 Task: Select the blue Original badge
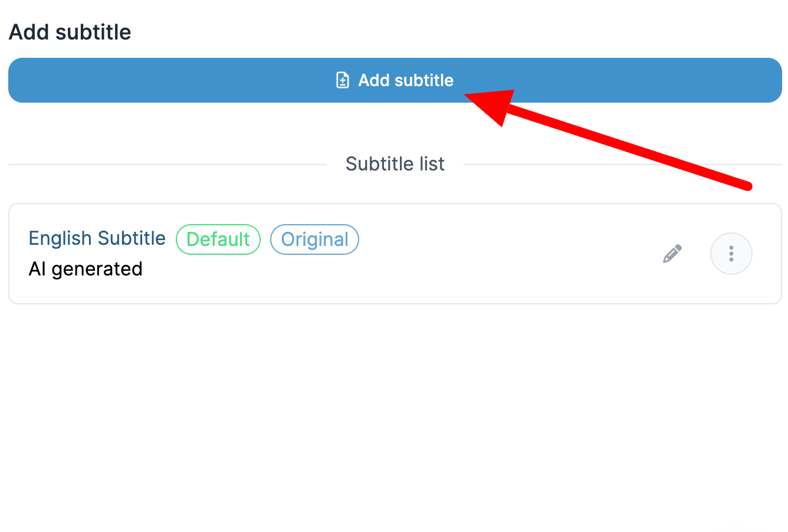pyautogui.click(x=315, y=239)
